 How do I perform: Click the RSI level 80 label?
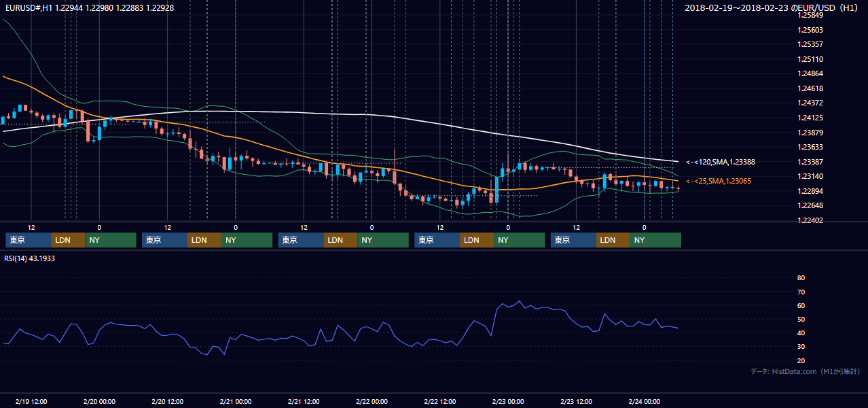801,278
